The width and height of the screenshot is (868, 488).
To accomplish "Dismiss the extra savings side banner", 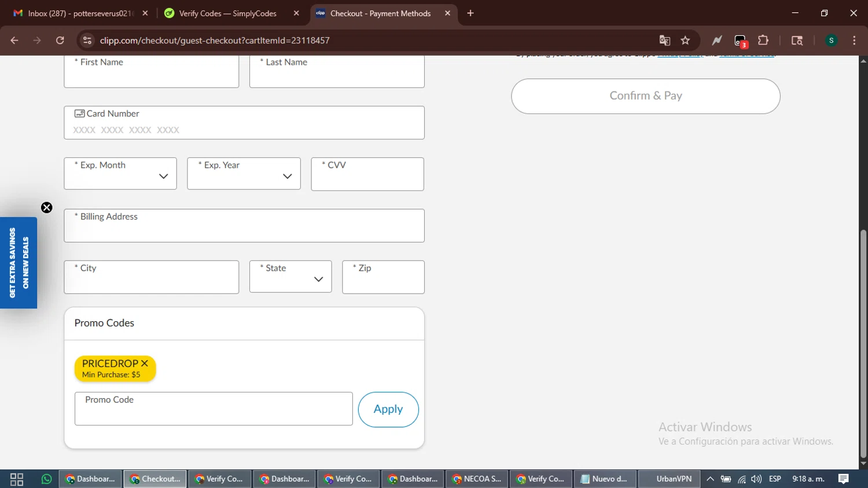I will click(47, 208).
